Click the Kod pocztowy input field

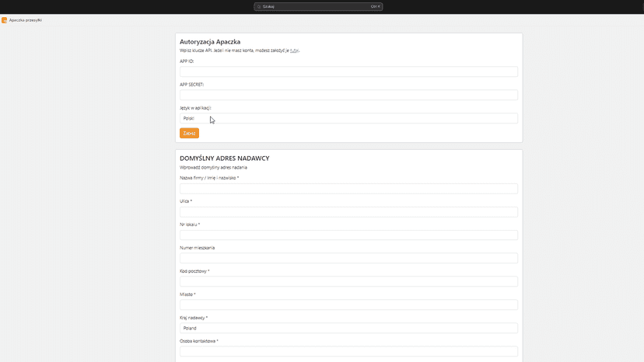(x=348, y=281)
